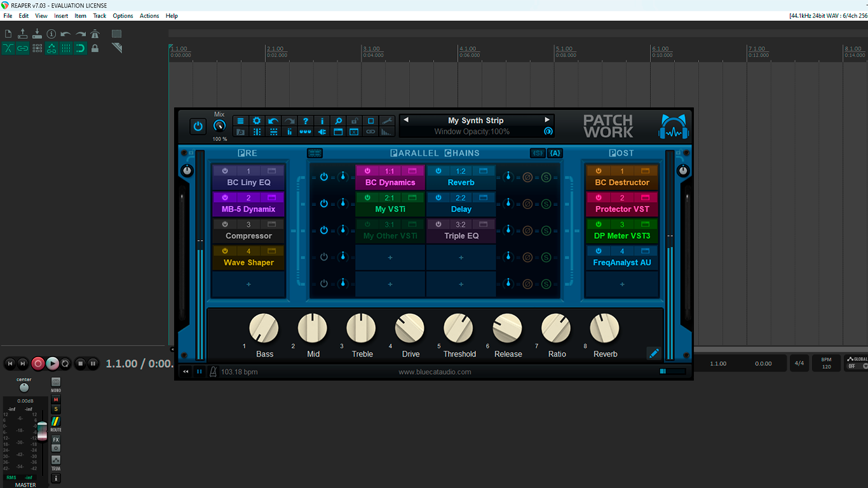Click the pencil edit icon beside Reverb knob

(x=654, y=353)
